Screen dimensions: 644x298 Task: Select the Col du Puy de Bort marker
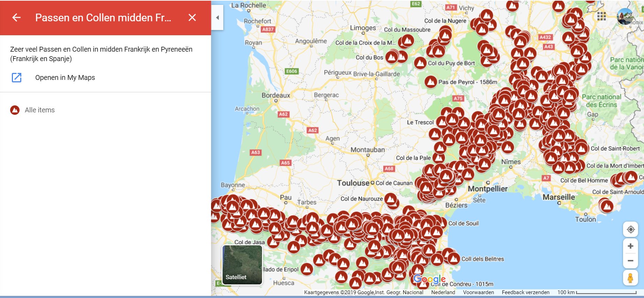[x=420, y=63]
